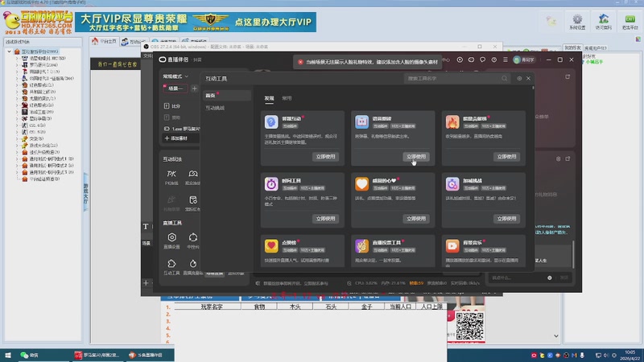Click 立即使用 on the quiz interaction card
644x362 pixels.
[325, 157]
